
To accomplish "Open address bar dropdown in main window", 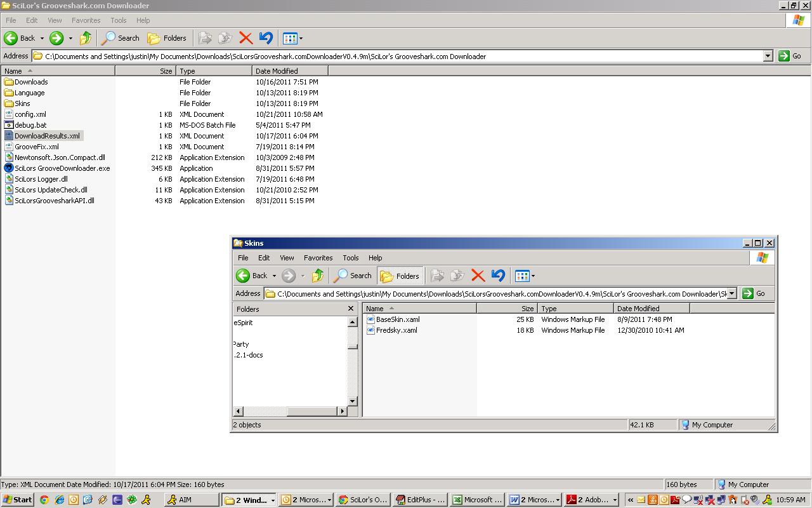I will 768,56.
